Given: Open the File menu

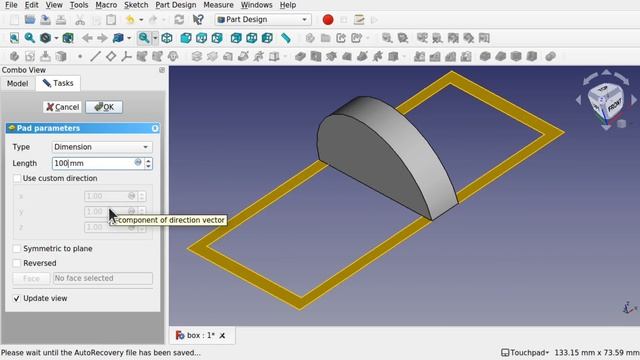Looking at the screenshot, I should pos(11,5).
